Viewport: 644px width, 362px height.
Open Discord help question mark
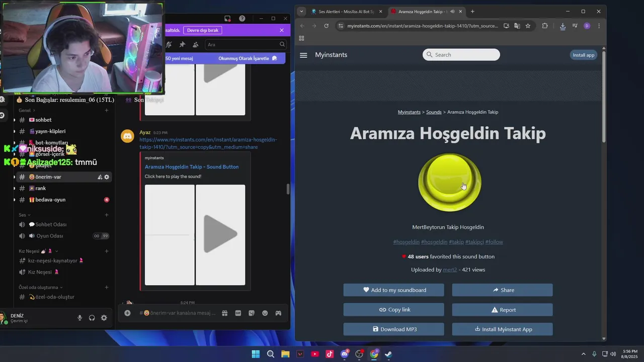242,19
